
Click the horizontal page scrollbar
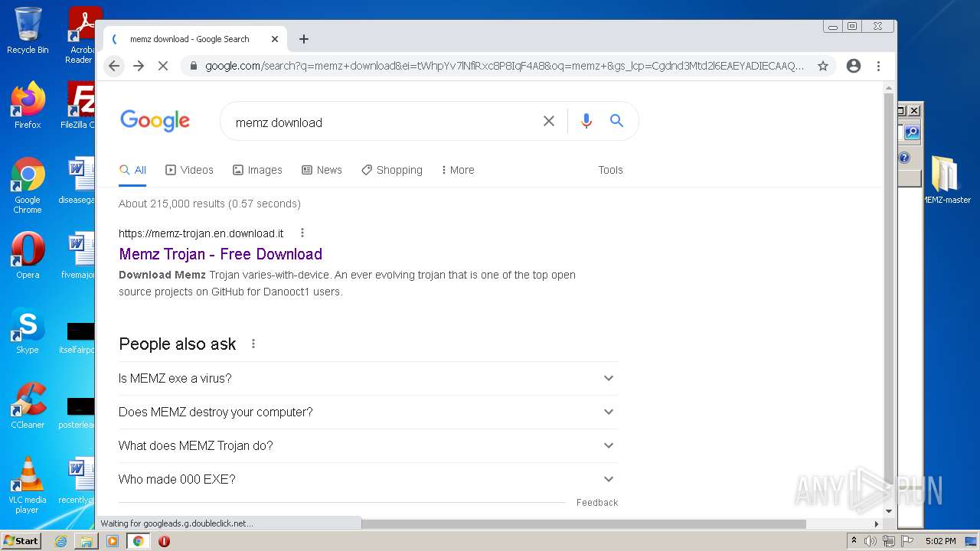click(x=583, y=524)
